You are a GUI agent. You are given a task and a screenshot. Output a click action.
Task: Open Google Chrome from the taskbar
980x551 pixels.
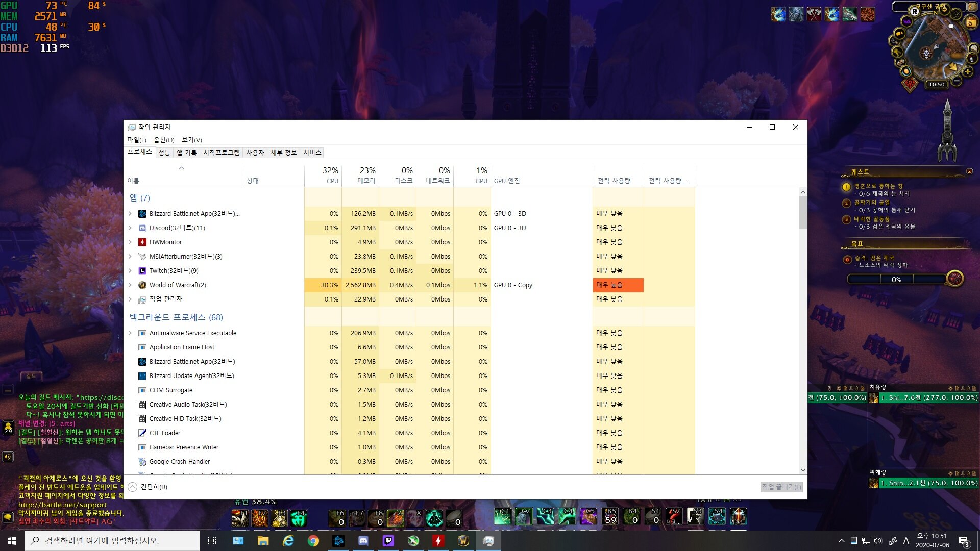coord(313,541)
